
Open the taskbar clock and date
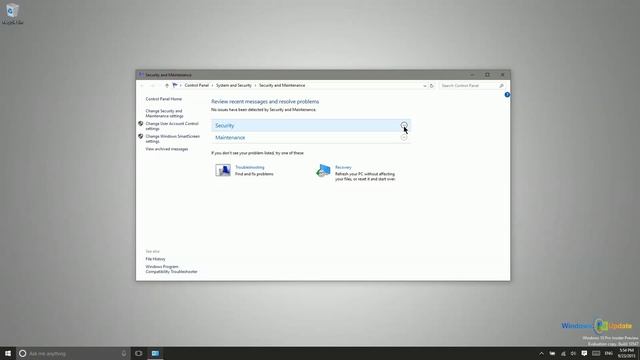[627, 353]
